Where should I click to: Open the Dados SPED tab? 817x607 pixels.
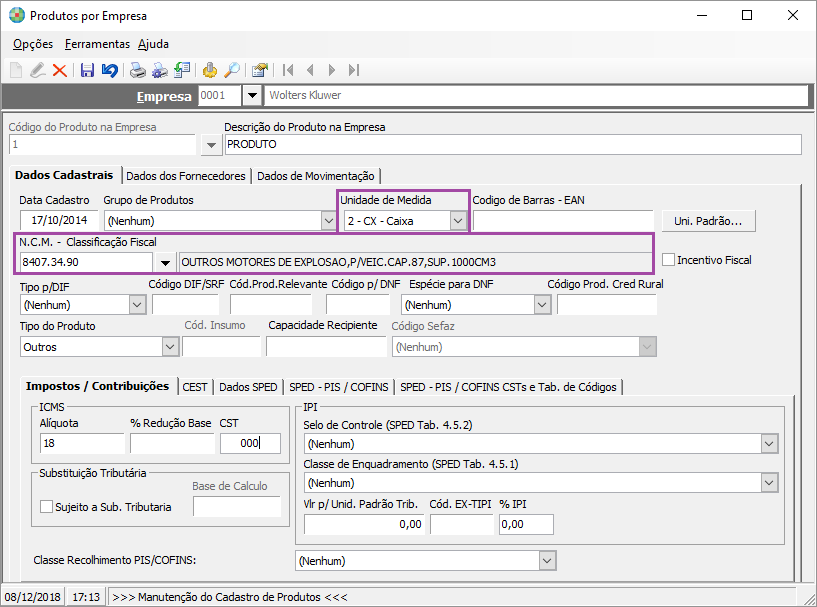pos(248,387)
